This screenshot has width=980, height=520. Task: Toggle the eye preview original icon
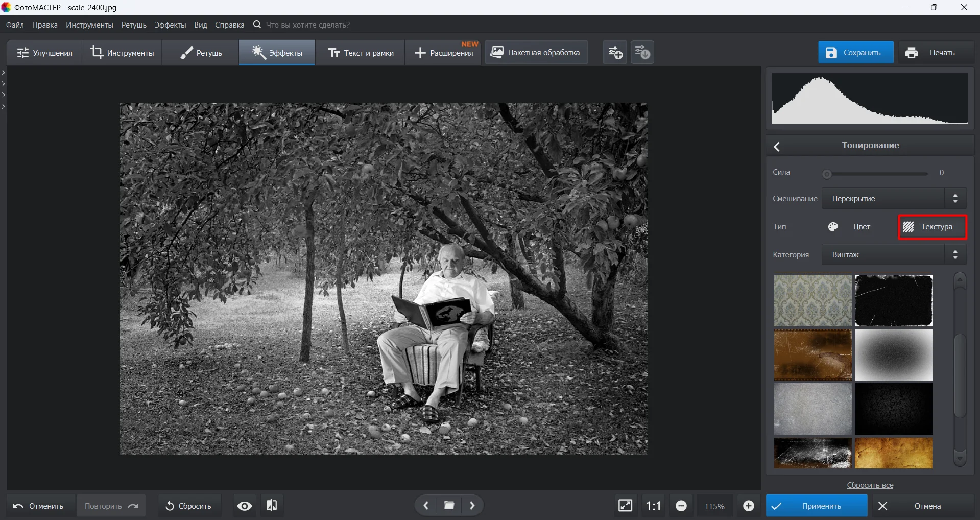245,506
